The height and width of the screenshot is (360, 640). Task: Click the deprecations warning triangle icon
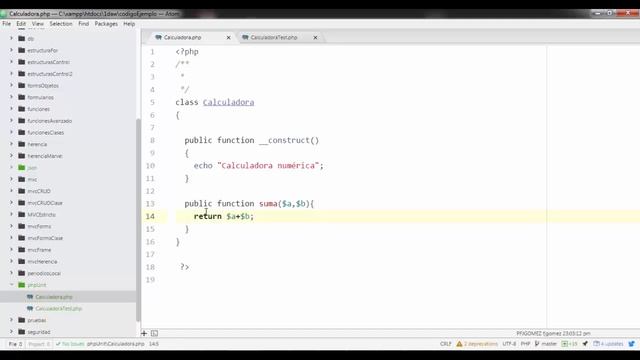[459, 344]
